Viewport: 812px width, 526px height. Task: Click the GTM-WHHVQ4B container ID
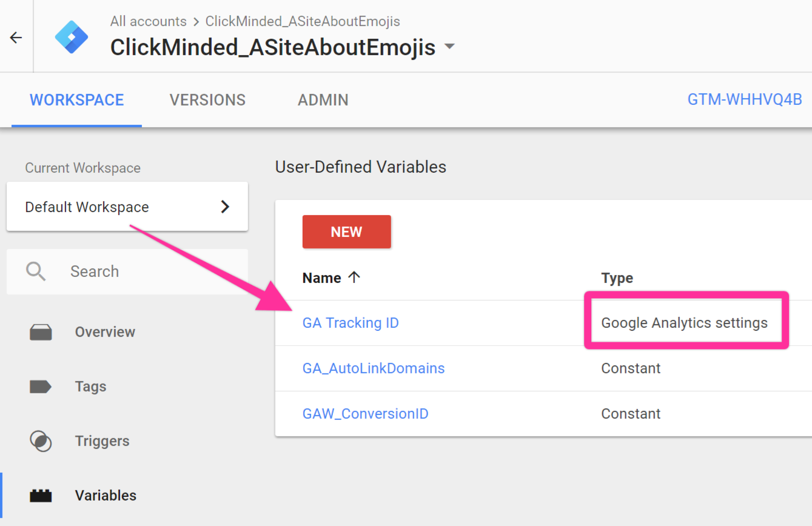click(x=744, y=99)
